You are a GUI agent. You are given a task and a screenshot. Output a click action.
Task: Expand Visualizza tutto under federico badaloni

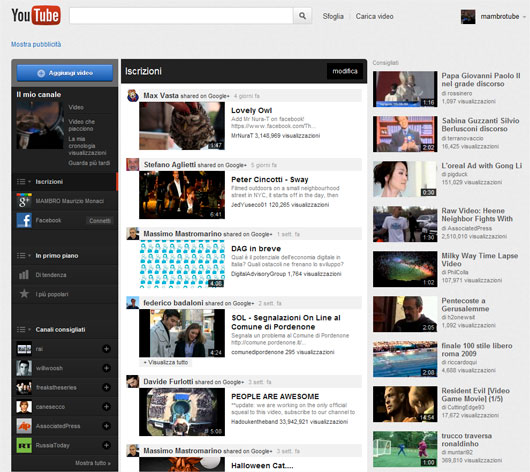(166, 362)
